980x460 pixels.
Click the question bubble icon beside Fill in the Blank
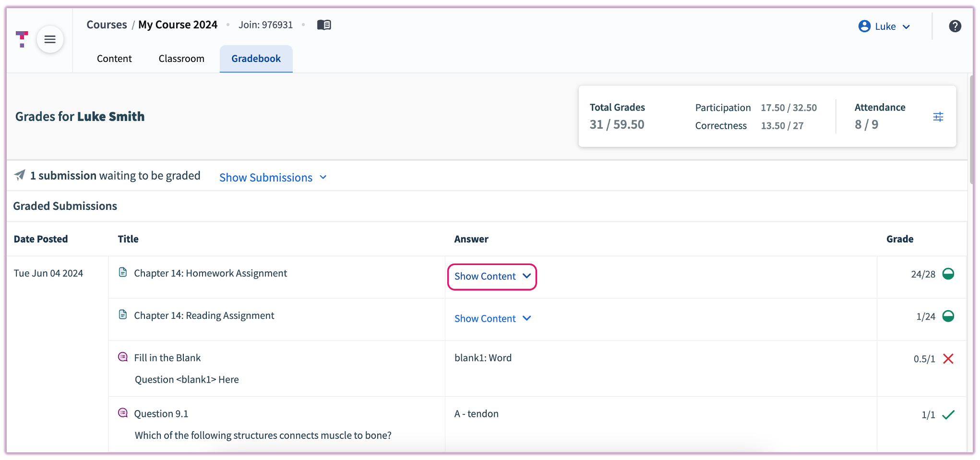[x=123, y=357]
